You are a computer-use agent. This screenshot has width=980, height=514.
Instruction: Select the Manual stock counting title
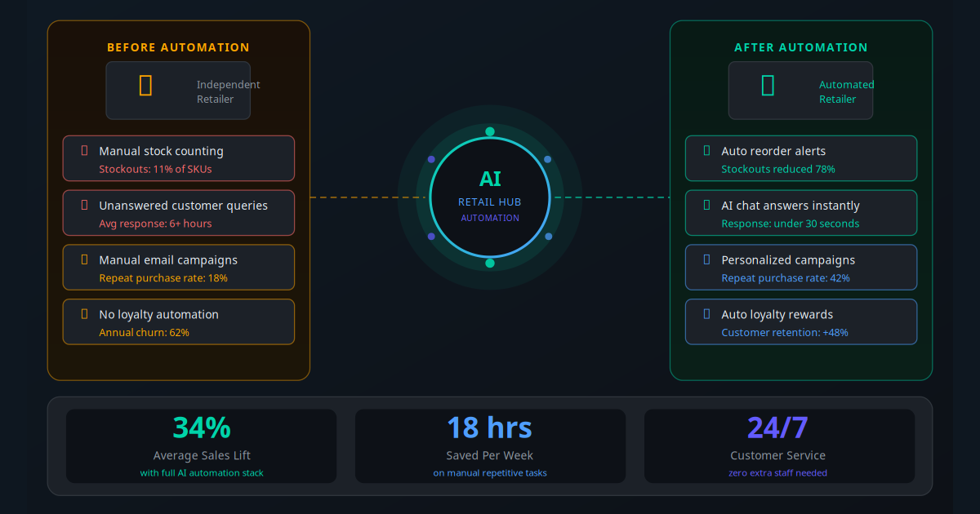coord(161,151)
